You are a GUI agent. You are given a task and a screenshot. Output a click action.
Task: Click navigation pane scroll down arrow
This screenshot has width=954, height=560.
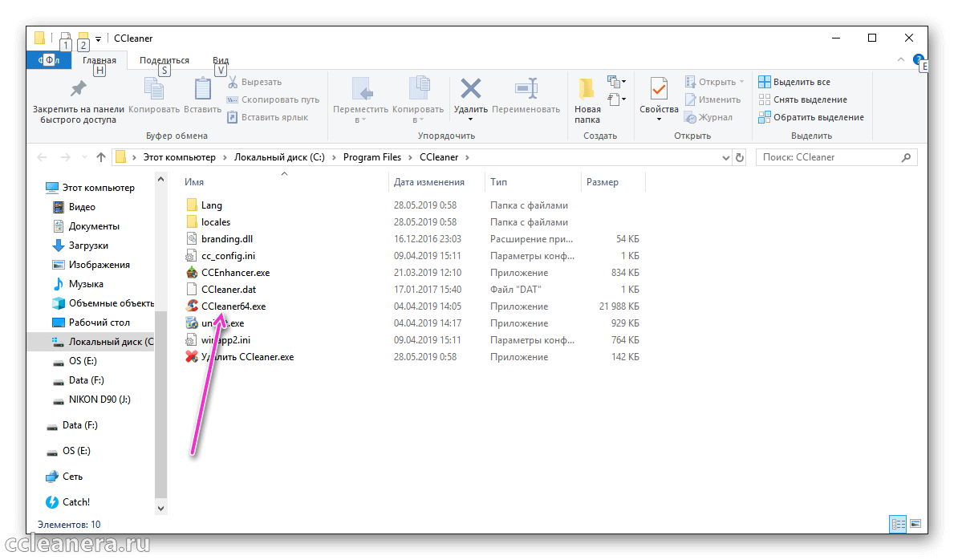point(160,509)
